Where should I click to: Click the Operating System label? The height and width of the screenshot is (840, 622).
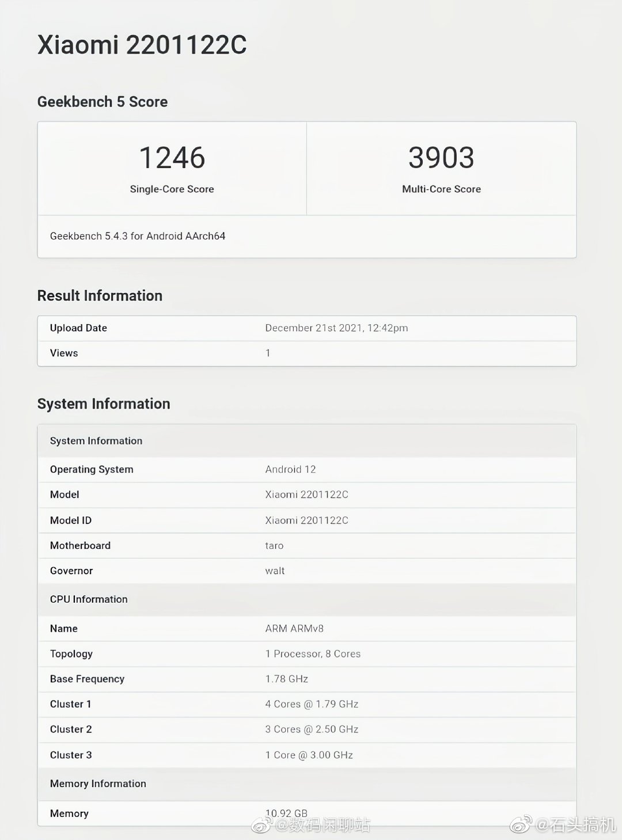tap(92, 470)
